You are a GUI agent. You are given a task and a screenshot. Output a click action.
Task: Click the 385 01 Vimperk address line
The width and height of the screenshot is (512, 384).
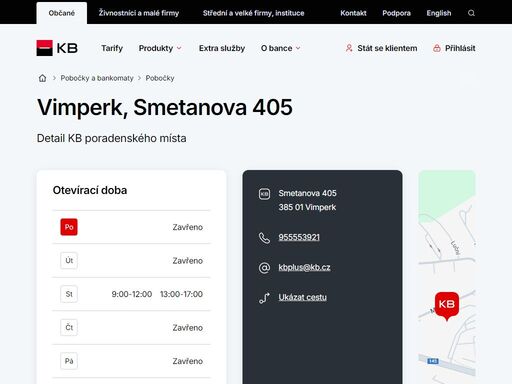point(307,207)
